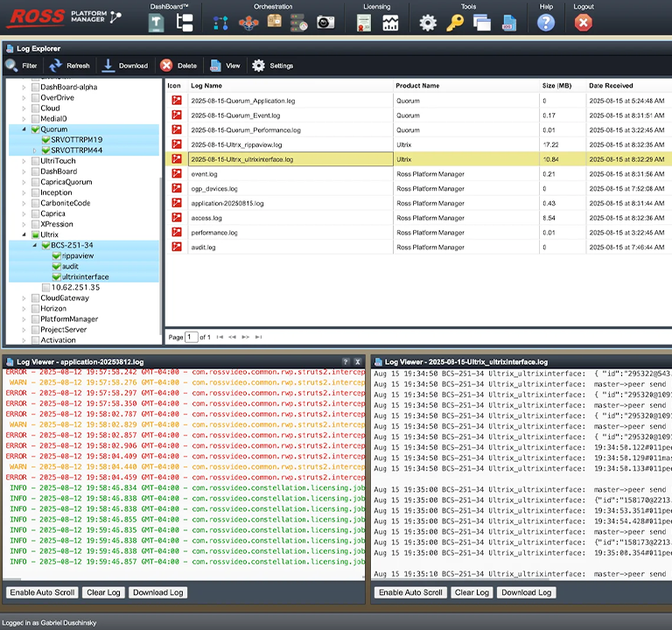672x630 pixels.
Task: Collapse the Quorum tree node
Action: pos(24,129)
